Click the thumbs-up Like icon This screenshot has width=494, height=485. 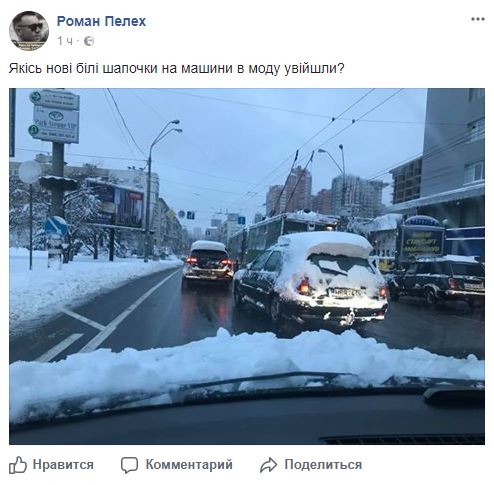(18, 465)
